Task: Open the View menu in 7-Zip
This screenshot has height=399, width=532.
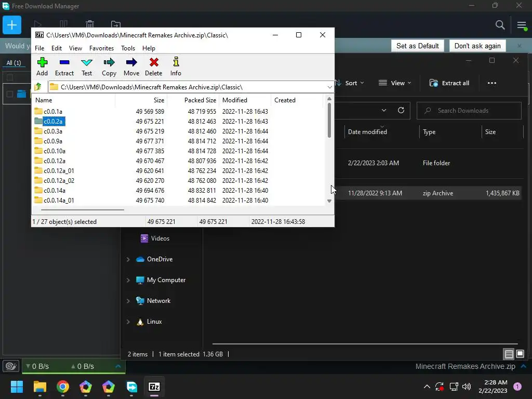Action: point(75,48)
